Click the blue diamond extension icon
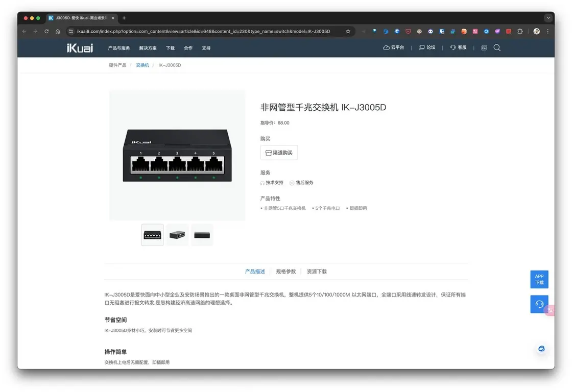 click(375, 31)
